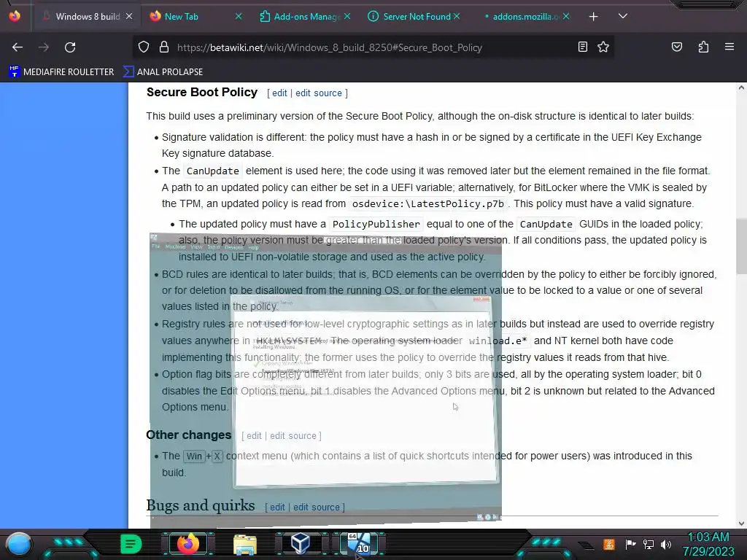Open the Extensions puzzle-piece menu

pyautogui.click(x=703, y=47)
